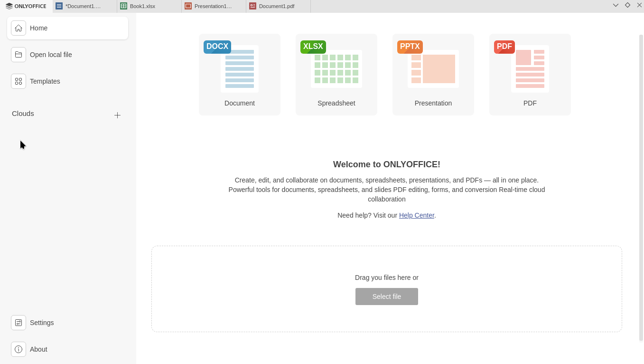Click the XLSX badge icon
This screenshot has height=364, width=644.
313,47
